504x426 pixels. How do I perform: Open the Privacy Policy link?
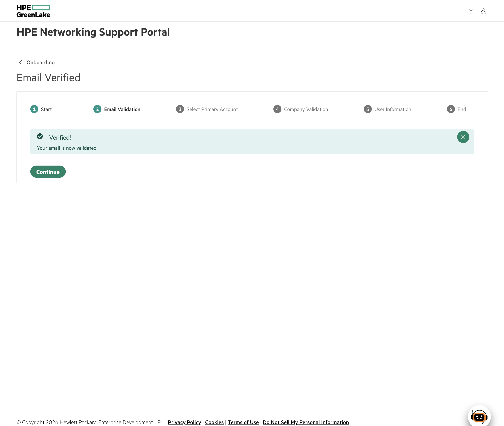click(185, 422)
